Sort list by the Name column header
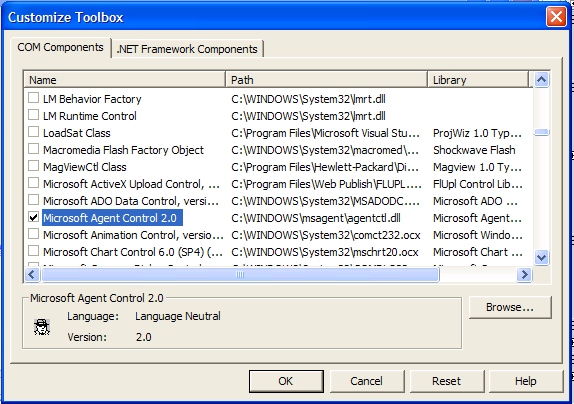 (x=124, y=80)
